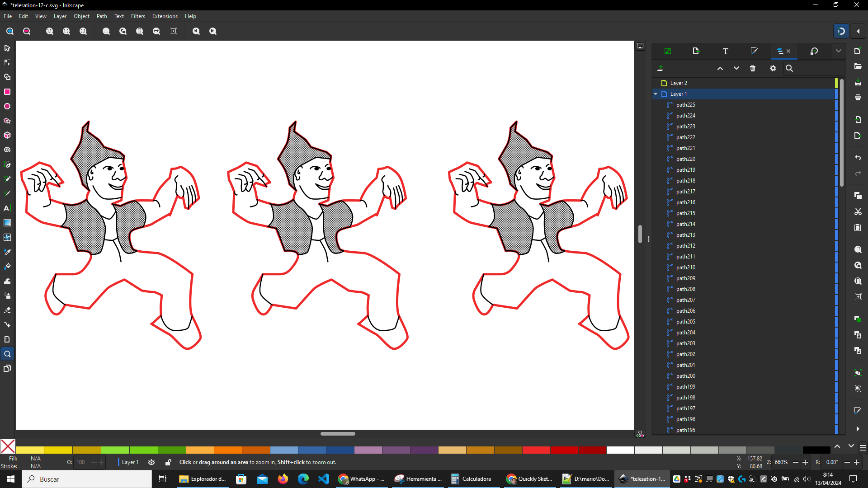
Task: Set zoom to 1:1
Action: click(x=50, y=31)
